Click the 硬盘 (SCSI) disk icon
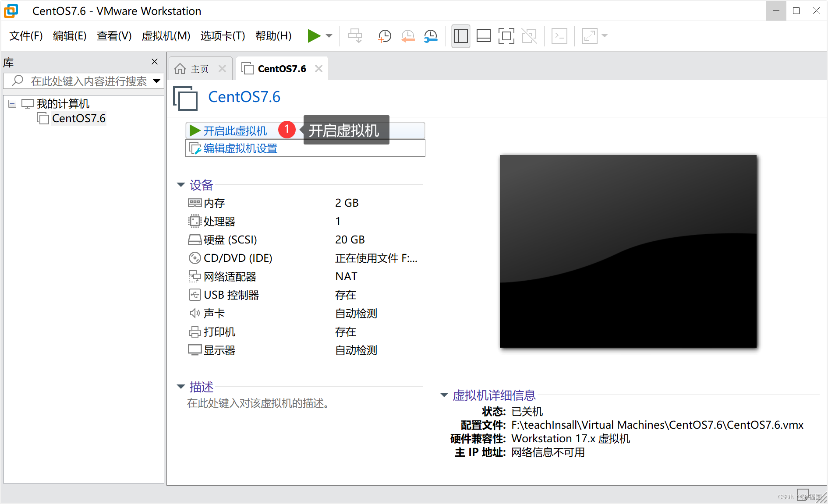 pos(195,240)
